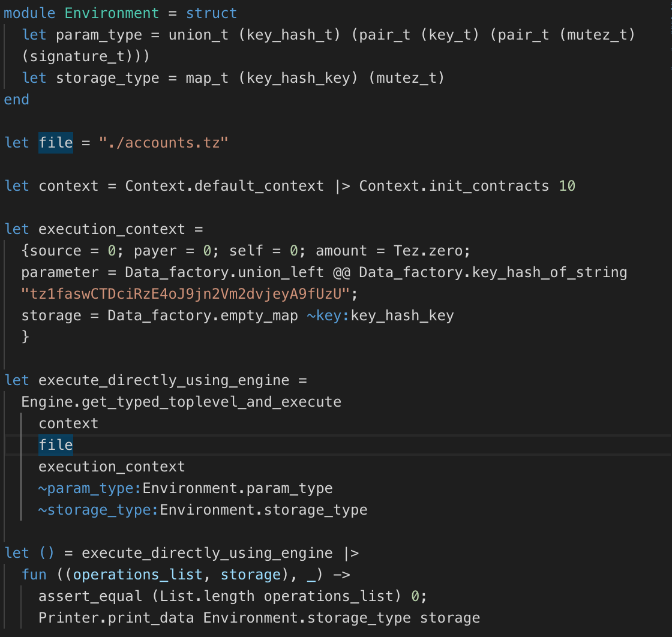Click "union_t" in the param_type definition
The width and height of the screenshot is (672, 637).
coord(197,34)
